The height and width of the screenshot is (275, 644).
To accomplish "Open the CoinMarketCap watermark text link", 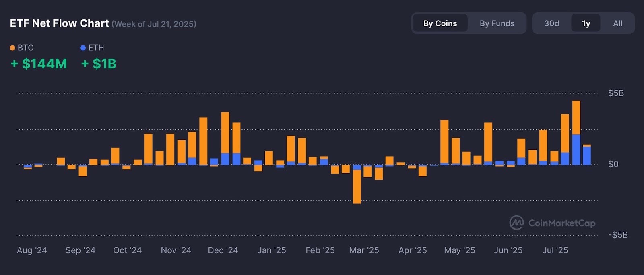I will point(561,223).
